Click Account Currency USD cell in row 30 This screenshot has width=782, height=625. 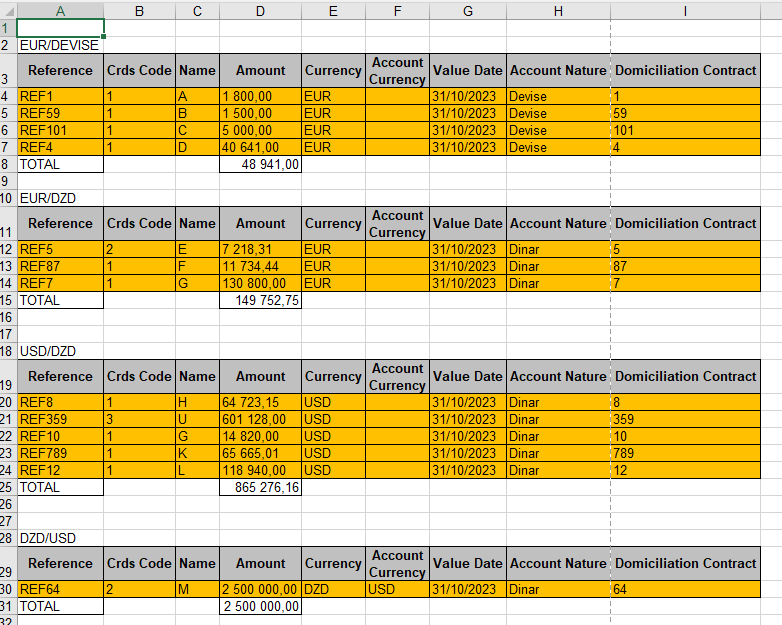coord(397,589)
